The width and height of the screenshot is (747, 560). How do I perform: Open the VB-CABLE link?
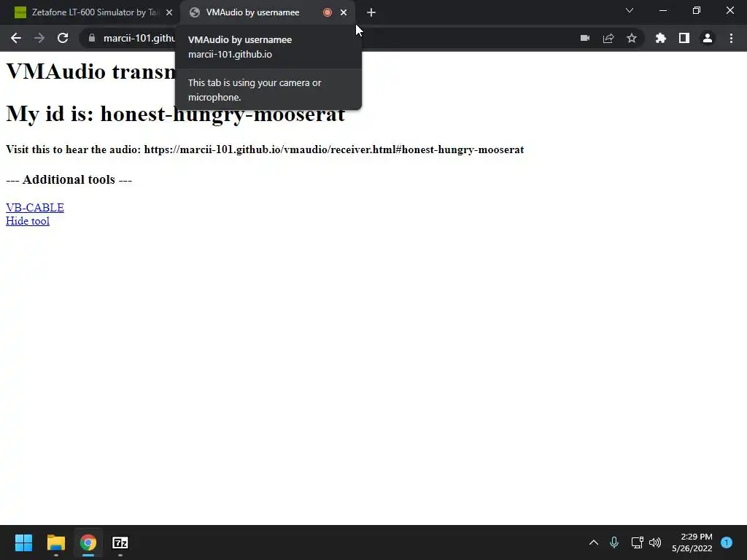click(35, 208)
